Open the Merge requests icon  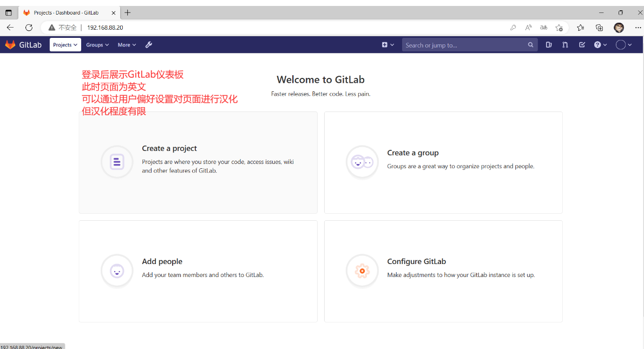point(565,45)
